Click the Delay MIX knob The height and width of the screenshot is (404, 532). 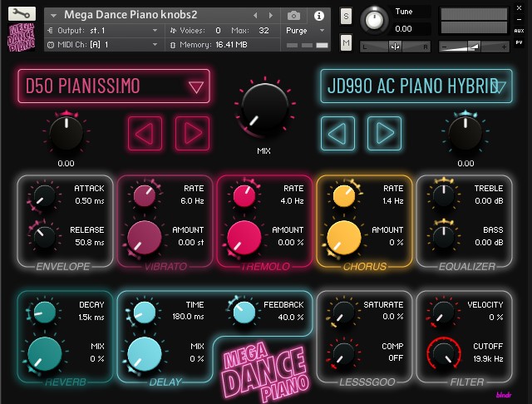(145, 354)
